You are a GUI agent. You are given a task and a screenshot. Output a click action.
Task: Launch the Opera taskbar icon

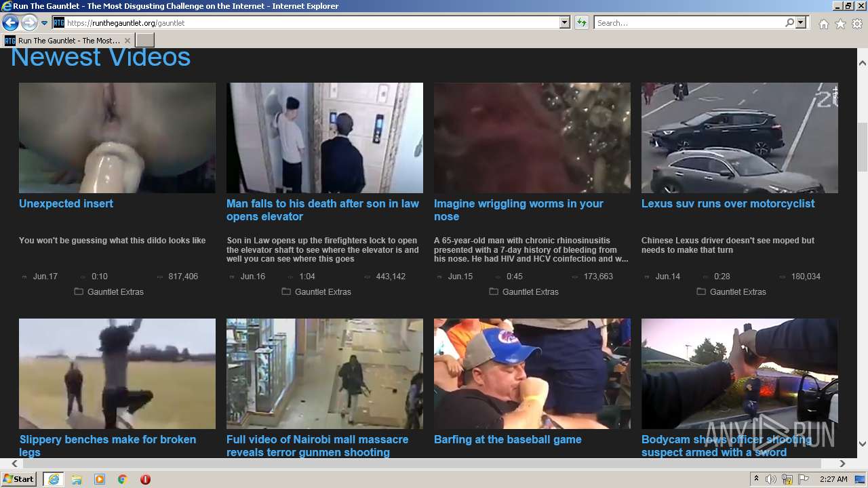[x=145, y=479]
